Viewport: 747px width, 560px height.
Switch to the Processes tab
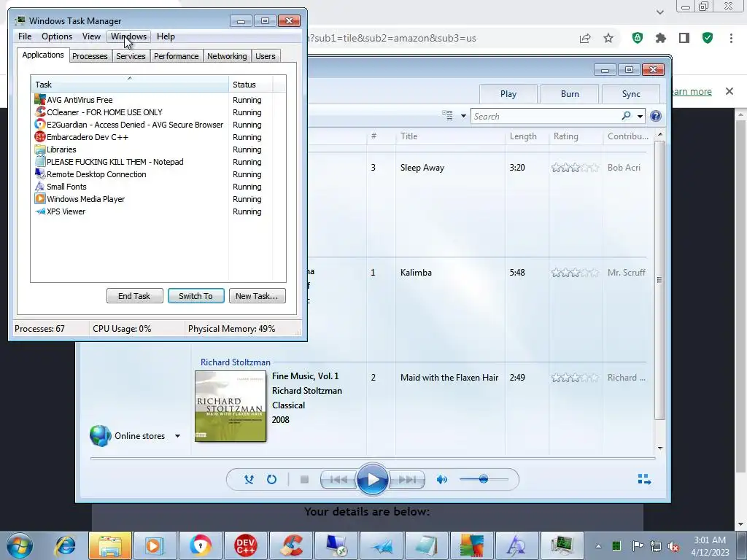(90, 56)
